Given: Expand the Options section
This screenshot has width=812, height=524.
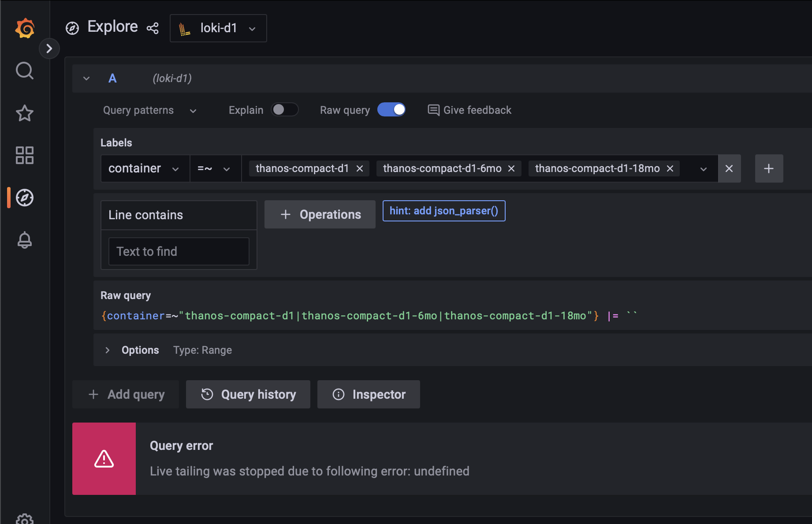Looking at the screenshot, I should pyautogui.click(x=108, y=350).
